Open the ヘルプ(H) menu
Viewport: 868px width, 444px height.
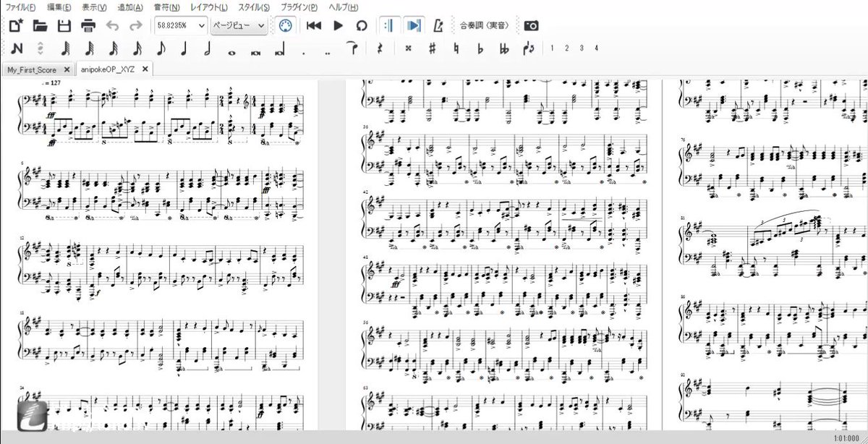click(x=342, y=7)
